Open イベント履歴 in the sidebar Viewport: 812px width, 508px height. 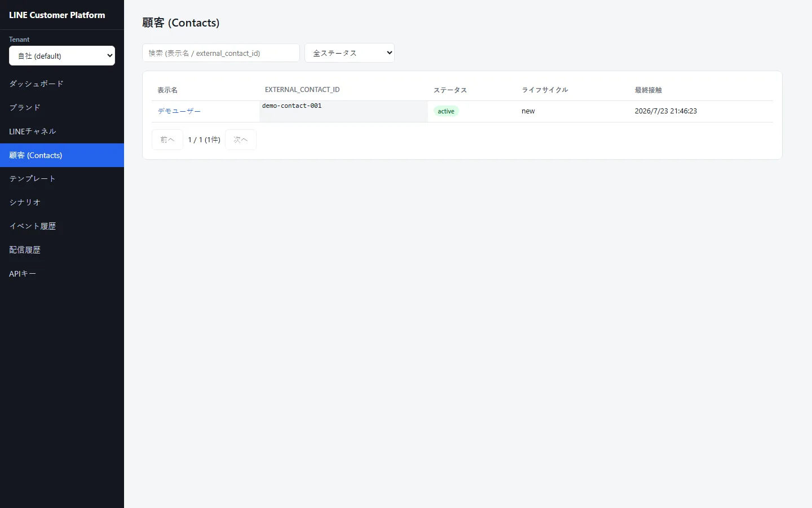click(x=62, y=226)
